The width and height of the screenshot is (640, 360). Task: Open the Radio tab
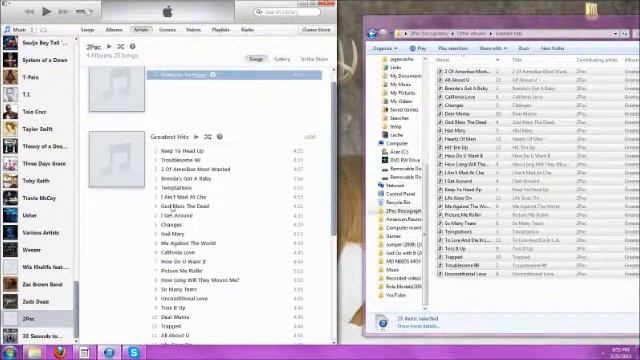pos(247,30)
